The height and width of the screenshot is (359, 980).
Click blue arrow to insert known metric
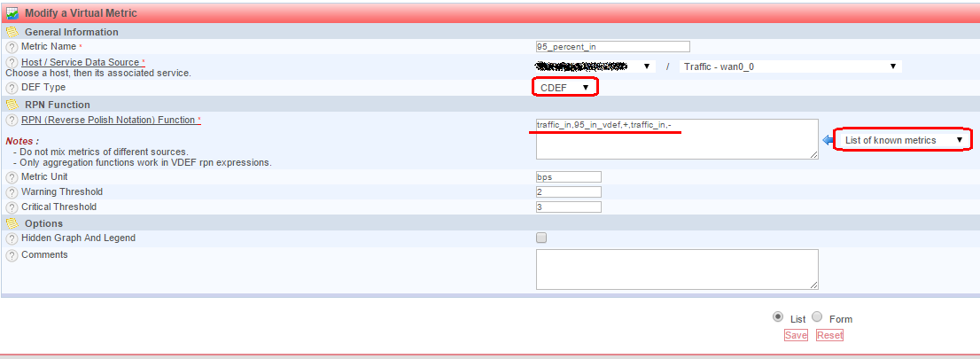[x=828, y=140]
